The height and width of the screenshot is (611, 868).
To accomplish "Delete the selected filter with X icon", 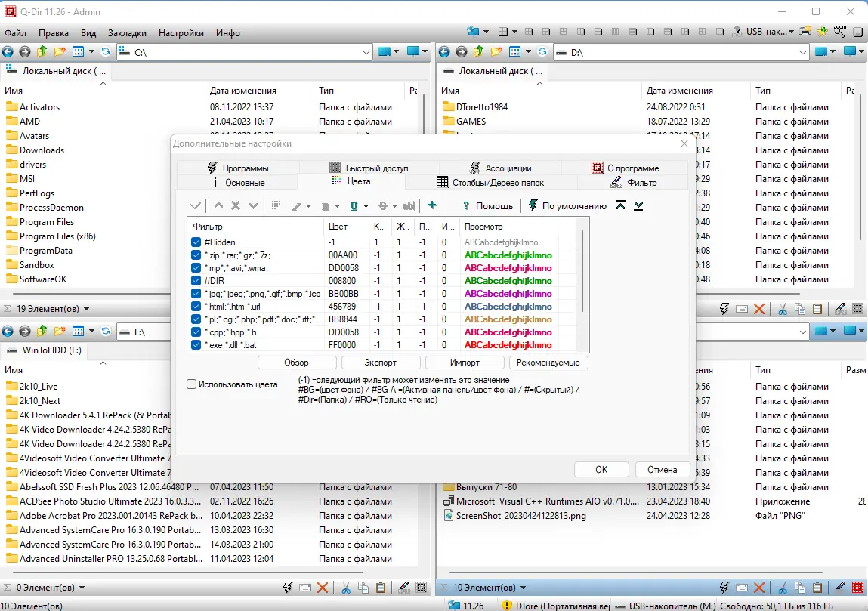I will point(236,205).
